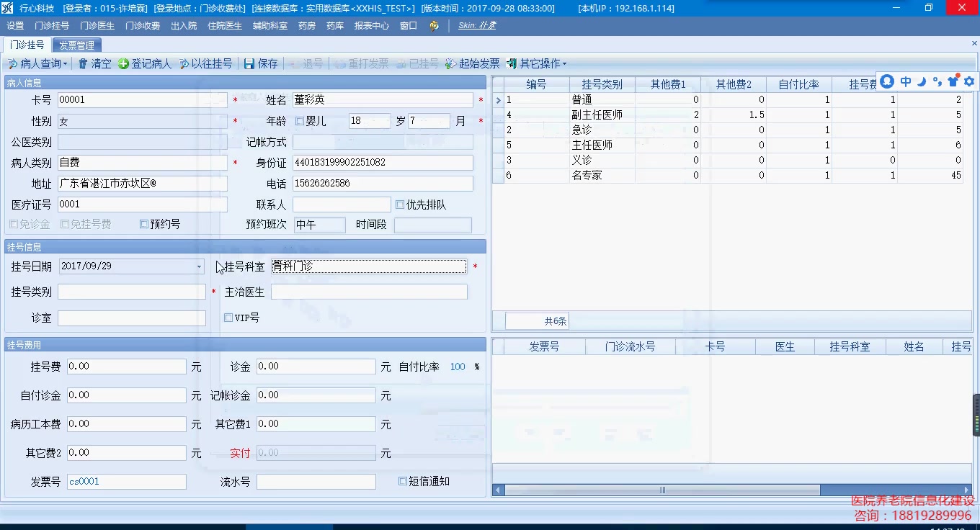Open the skin shirt icon in input toolbar
The height and width of the screenshot is (530, 980).
click(x=953, y=81)
